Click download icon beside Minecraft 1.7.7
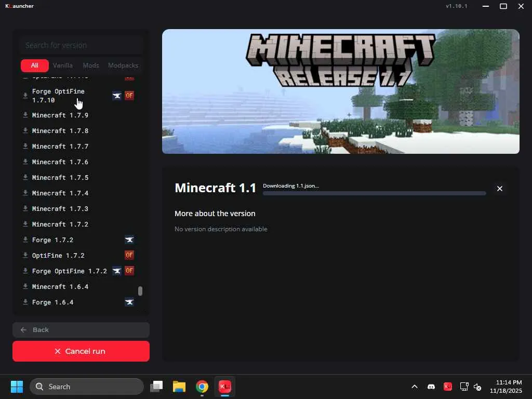 click(x=25, y=146)
